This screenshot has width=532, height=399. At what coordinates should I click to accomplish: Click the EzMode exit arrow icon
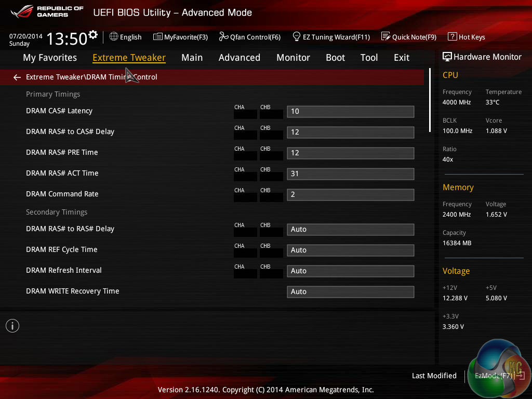[x=520, y=376]
